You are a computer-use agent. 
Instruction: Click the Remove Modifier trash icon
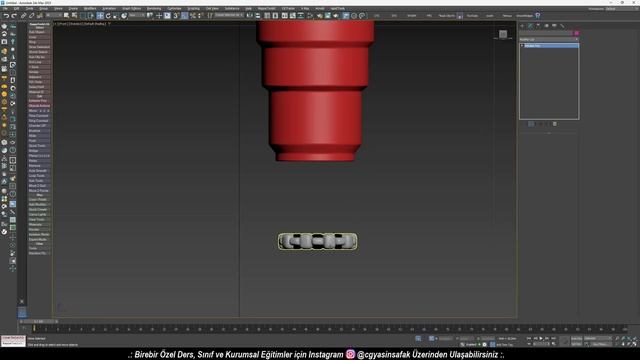pos(554,124)
